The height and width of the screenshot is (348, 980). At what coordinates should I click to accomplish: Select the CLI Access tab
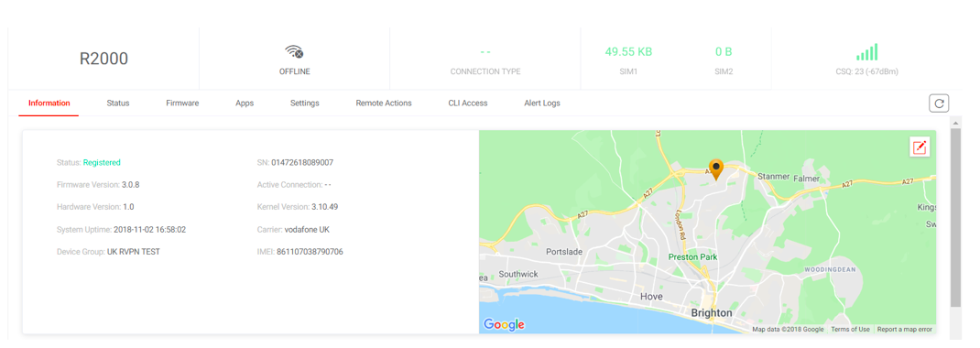click(x=467, y=103)
